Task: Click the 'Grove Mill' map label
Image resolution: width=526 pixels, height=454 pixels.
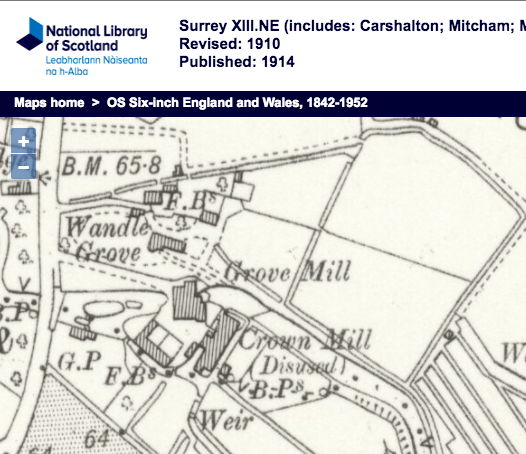Action: 287,272
